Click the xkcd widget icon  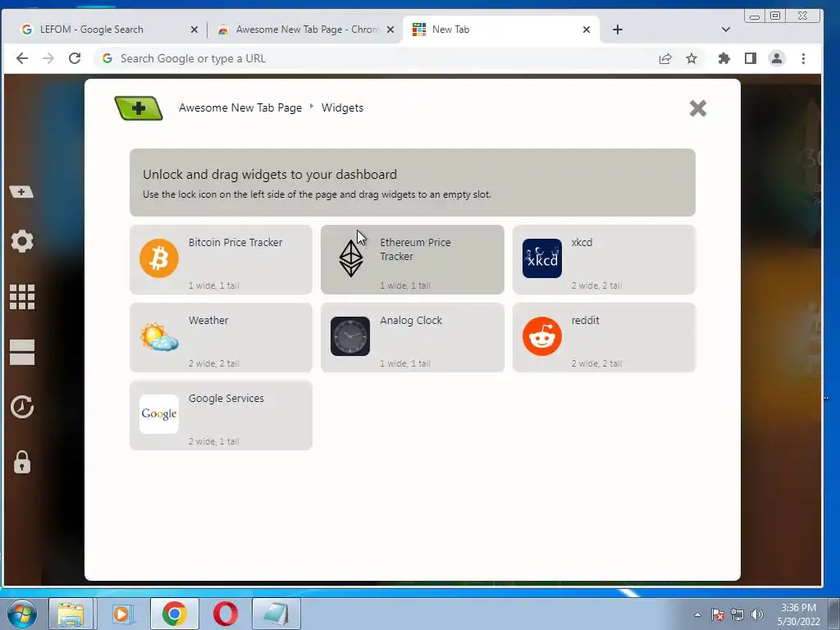pyautogui.click(x=542, y=258)
